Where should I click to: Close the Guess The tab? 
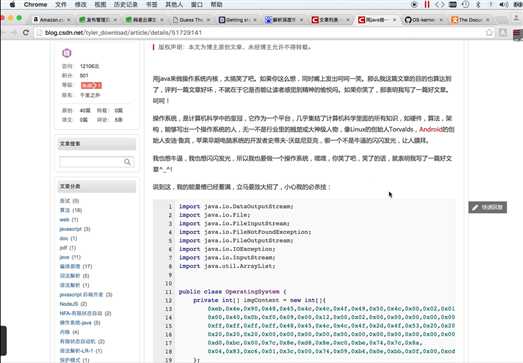pyautogui.click(x=208, y=20)
